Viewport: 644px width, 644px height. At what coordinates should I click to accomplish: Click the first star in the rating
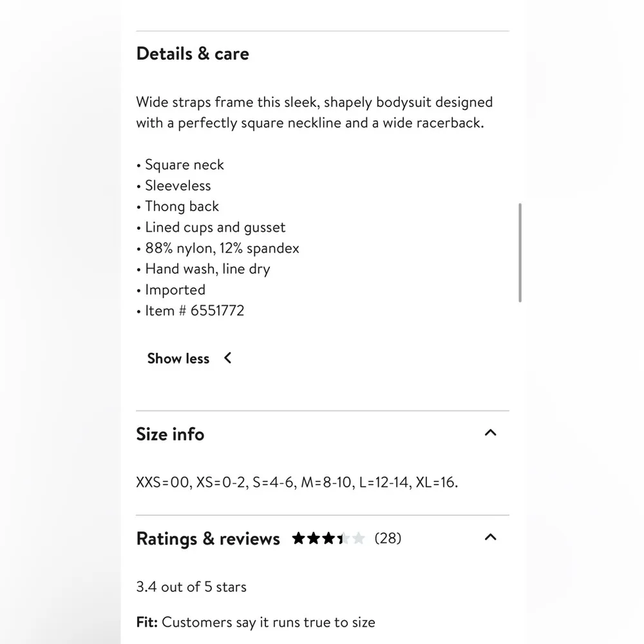(x=298, y=538)
